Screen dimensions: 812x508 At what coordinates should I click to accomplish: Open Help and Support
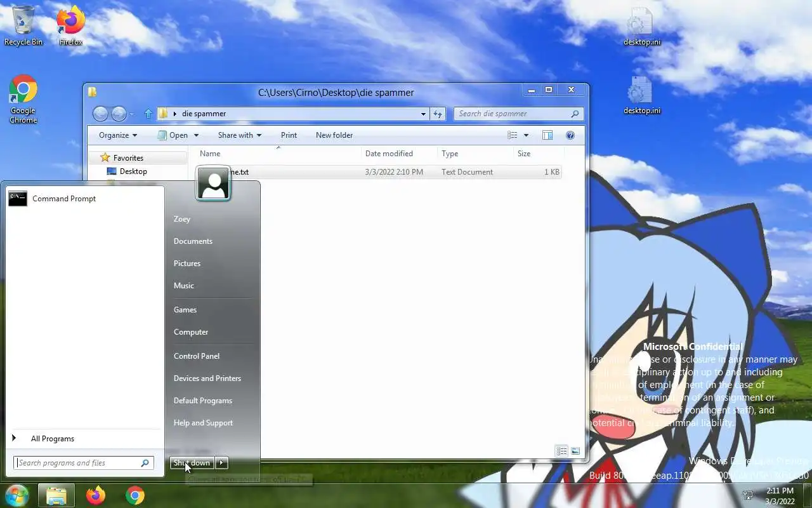(203, 423)
